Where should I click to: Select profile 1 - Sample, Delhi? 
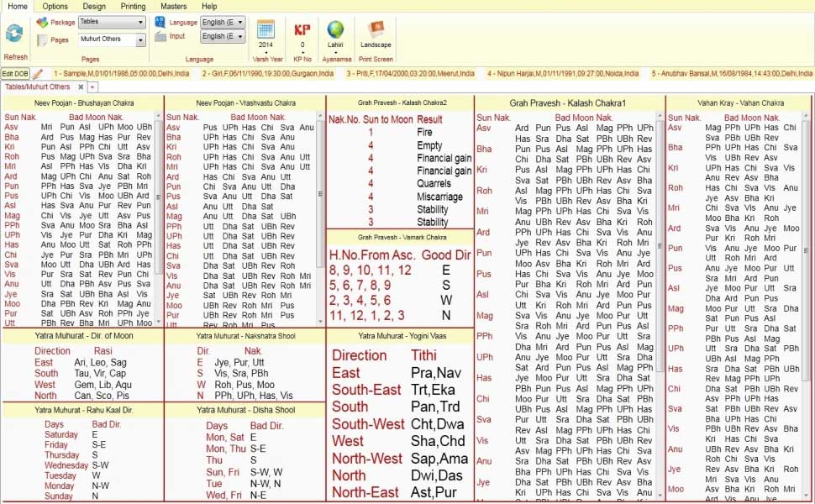122,74
